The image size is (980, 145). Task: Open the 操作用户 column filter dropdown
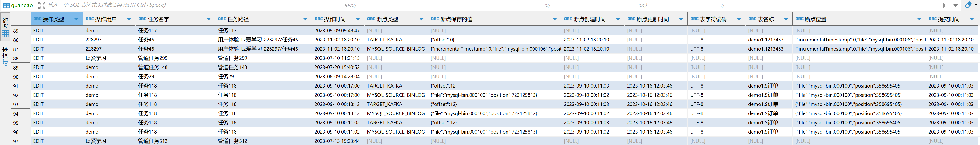tap(129, 19)
